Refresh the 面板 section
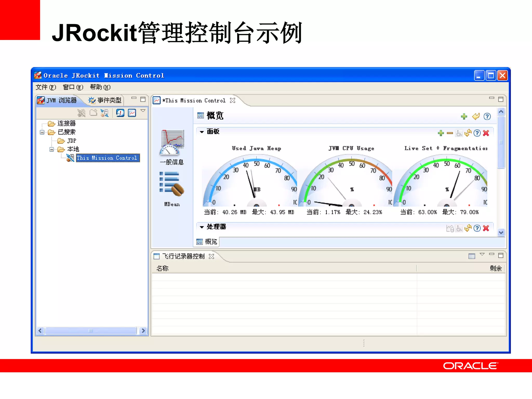The width and height of the screenshot is (532, 399). (x=468, y=133)
